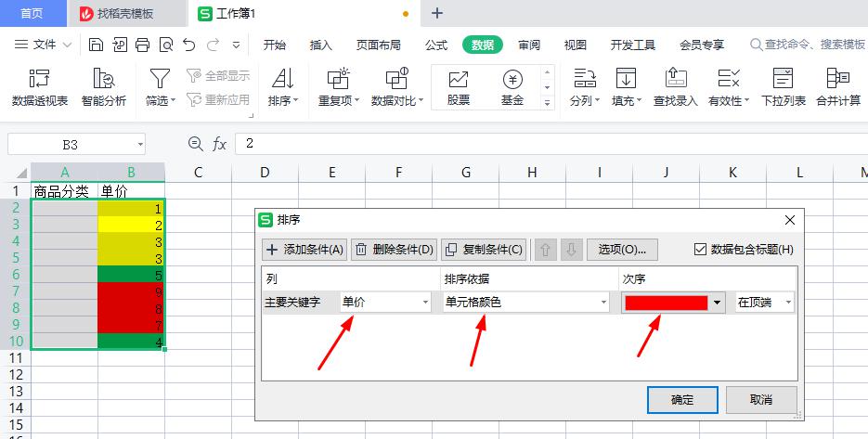The height and width of the screenshot is (439, 868).
Task: Open 选项(O)... sort options
Action: (622, 250)
